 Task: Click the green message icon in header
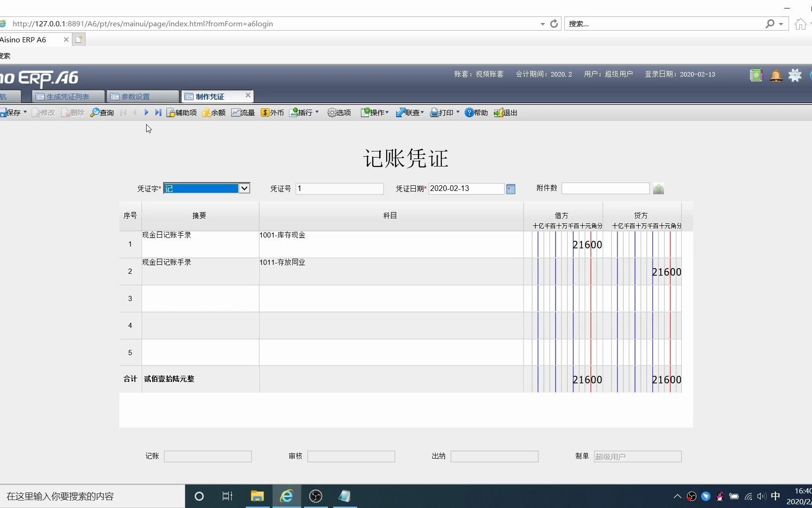coord(756,75)
